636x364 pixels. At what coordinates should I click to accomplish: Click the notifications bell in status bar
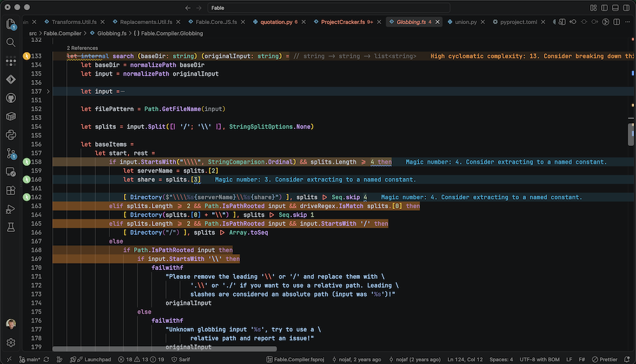[626, 359]
